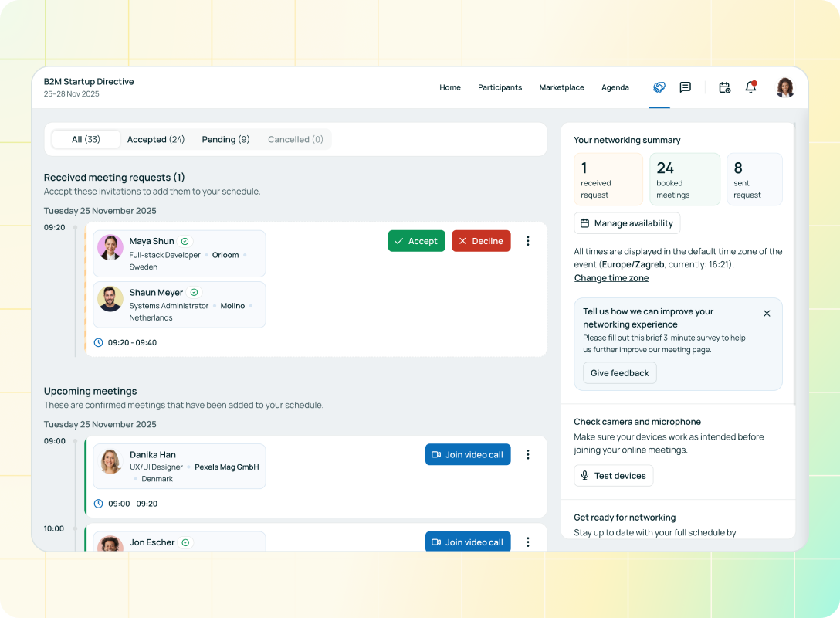Select the All (33) filter

click(x=86, y=140)
